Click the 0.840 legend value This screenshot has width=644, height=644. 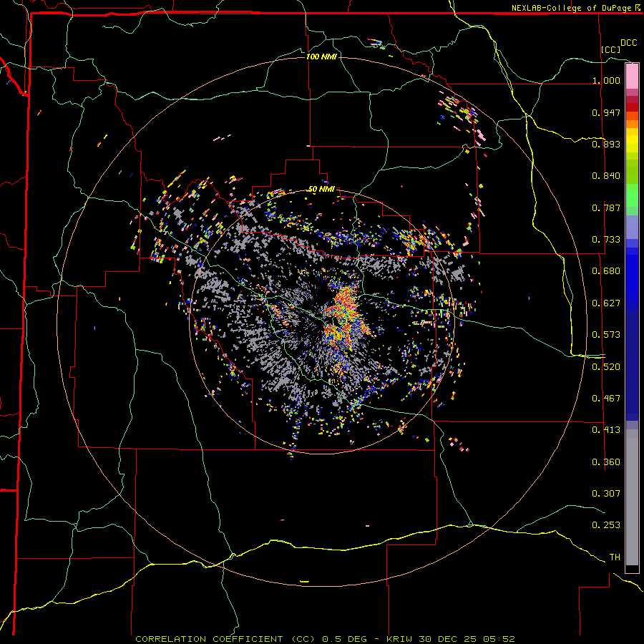tap(606, 176)
